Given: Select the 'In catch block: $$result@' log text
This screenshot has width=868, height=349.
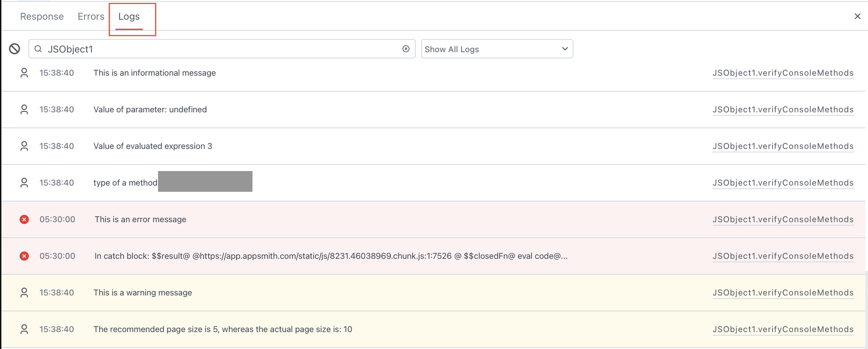Looking at the screenshot, I should pyautogui.click(x=331, y=256).
